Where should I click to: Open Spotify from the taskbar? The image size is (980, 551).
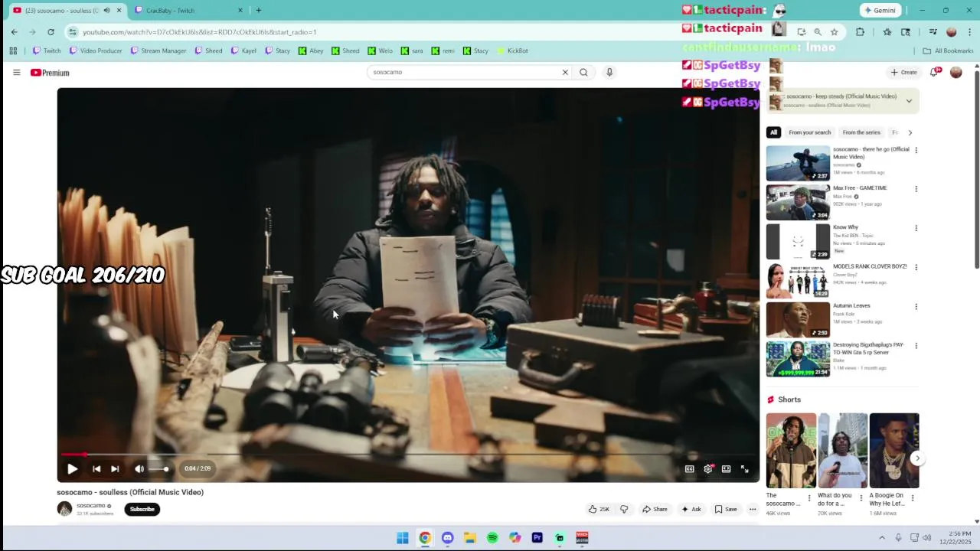[492, 538]
